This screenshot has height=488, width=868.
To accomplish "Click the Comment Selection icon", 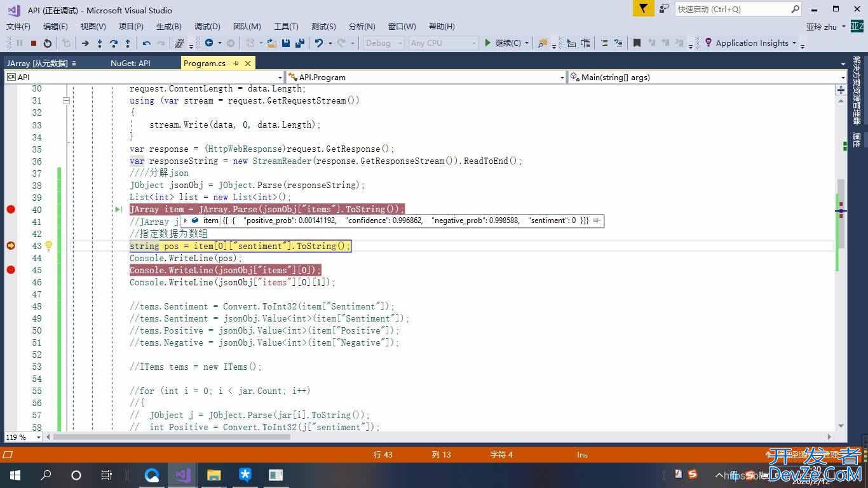I will coord(604,43).
